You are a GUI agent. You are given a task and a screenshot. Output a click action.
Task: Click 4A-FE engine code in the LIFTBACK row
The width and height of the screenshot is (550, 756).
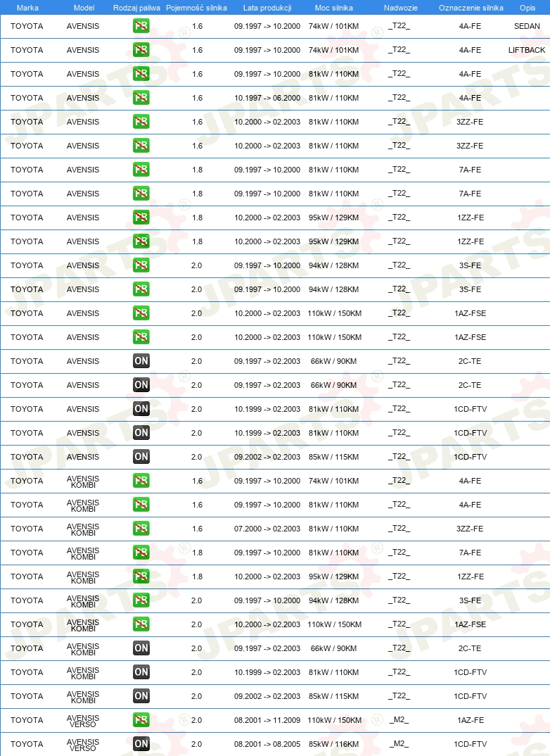coord(470,50)
